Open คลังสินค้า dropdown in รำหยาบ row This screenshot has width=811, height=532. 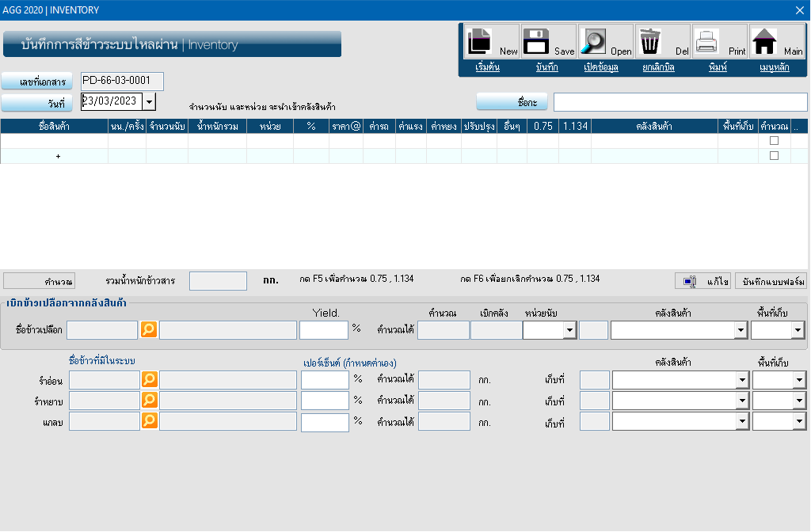[x=741, y=401]
